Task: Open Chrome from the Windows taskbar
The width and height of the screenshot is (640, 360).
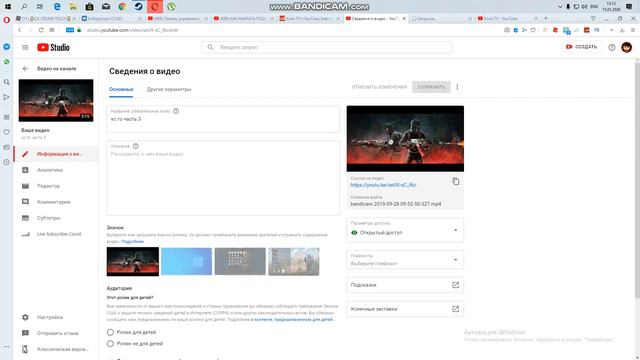Action: tap(122, 7)
